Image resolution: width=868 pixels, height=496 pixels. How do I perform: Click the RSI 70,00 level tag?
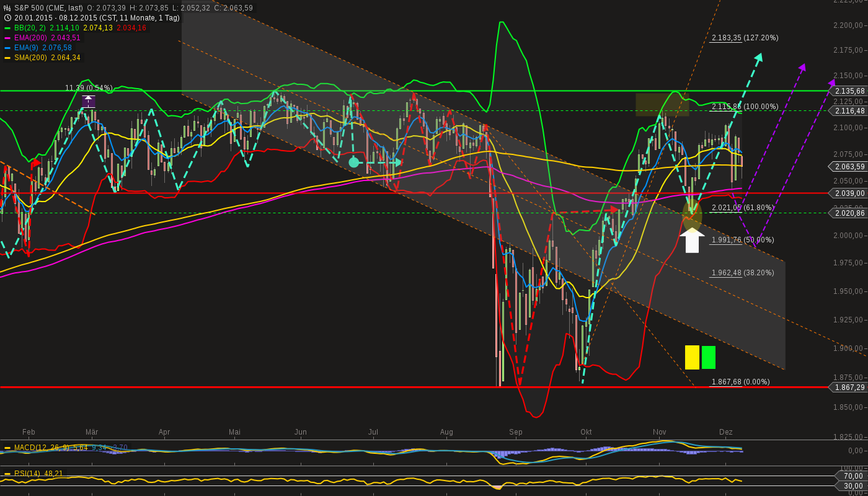click(851, 476)
